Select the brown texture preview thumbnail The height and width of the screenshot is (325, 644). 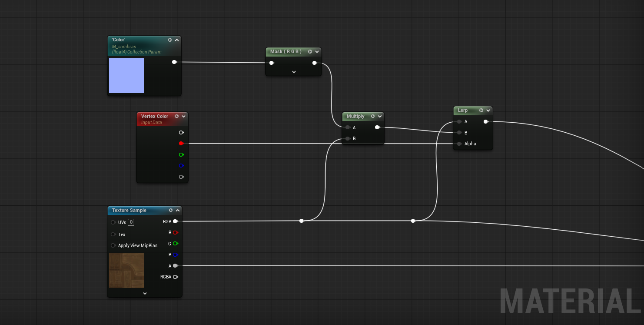coord(126,270)
